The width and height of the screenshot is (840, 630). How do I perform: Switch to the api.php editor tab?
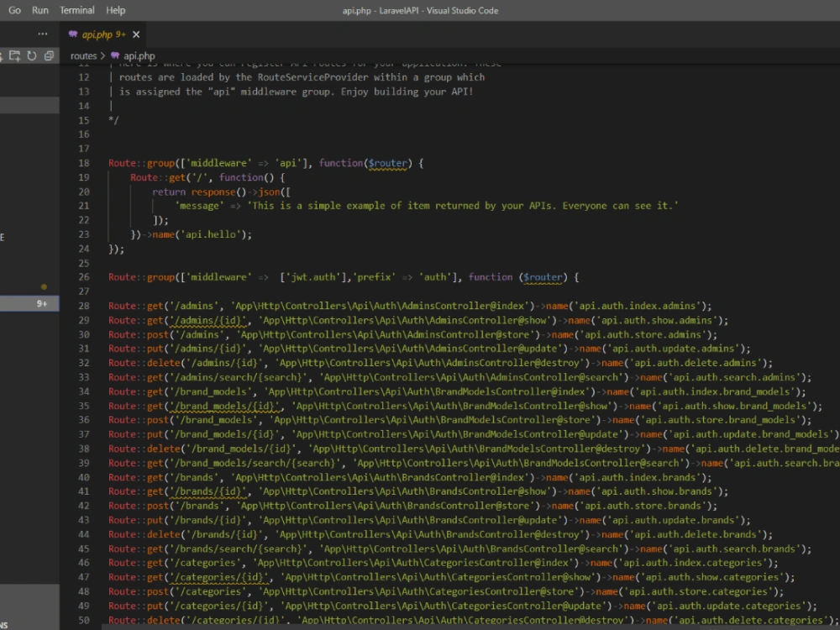click(x=97, y=34)
